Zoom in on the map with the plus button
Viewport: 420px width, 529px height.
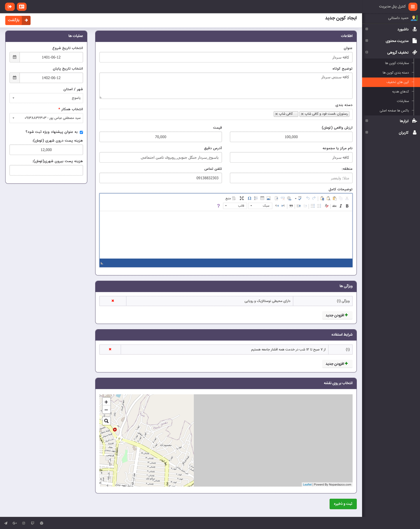[x=106, y=402]
